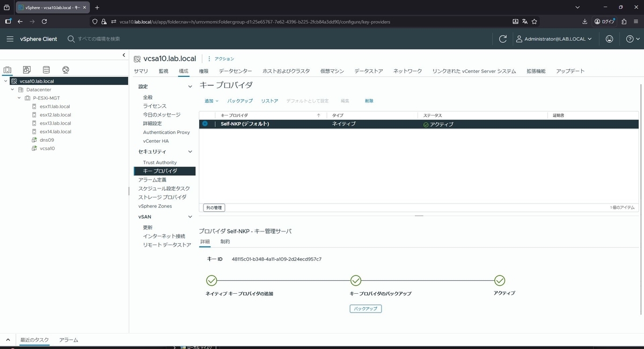644x349 pixels.
Task: Click the 削除 toolbar action
Action: click(x=369, y=101)
